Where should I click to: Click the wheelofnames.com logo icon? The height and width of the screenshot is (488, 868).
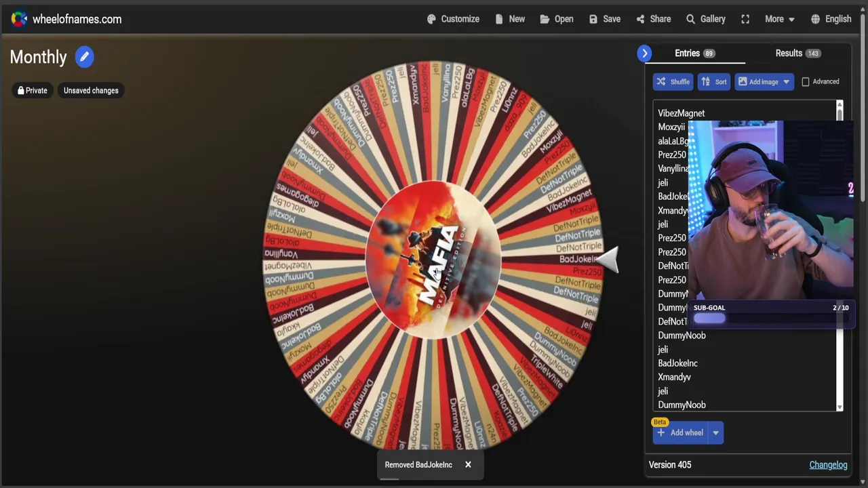19,19
